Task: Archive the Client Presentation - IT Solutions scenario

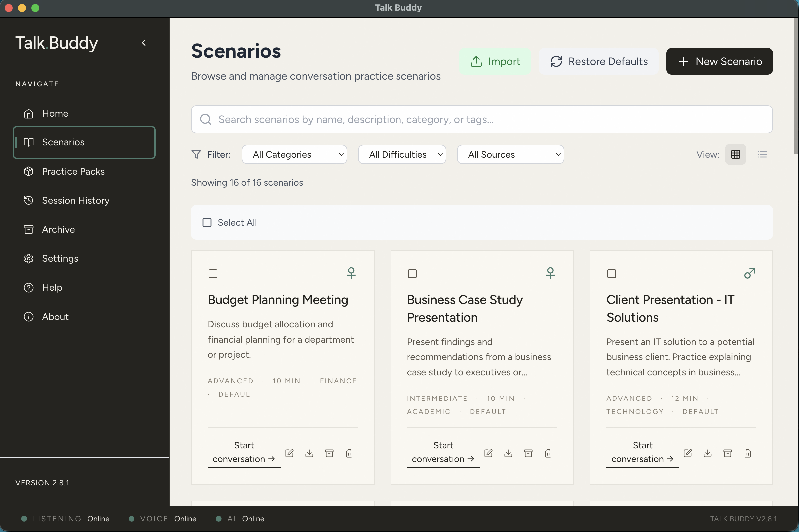Action: [727, 453]
